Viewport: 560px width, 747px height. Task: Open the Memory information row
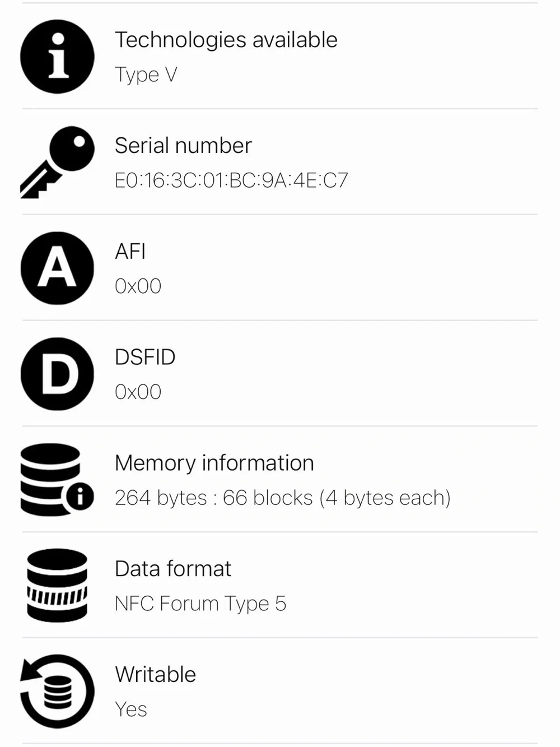coord(280,480)
